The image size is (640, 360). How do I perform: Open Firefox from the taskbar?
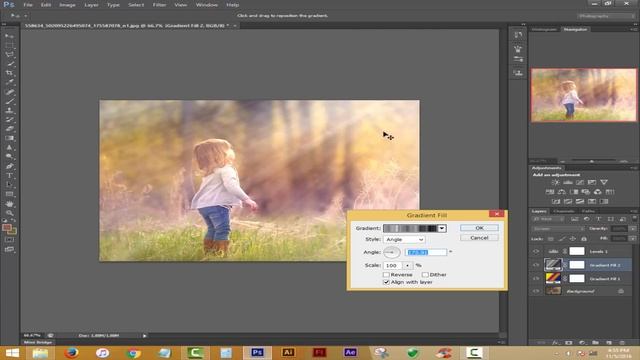(71, 353)
